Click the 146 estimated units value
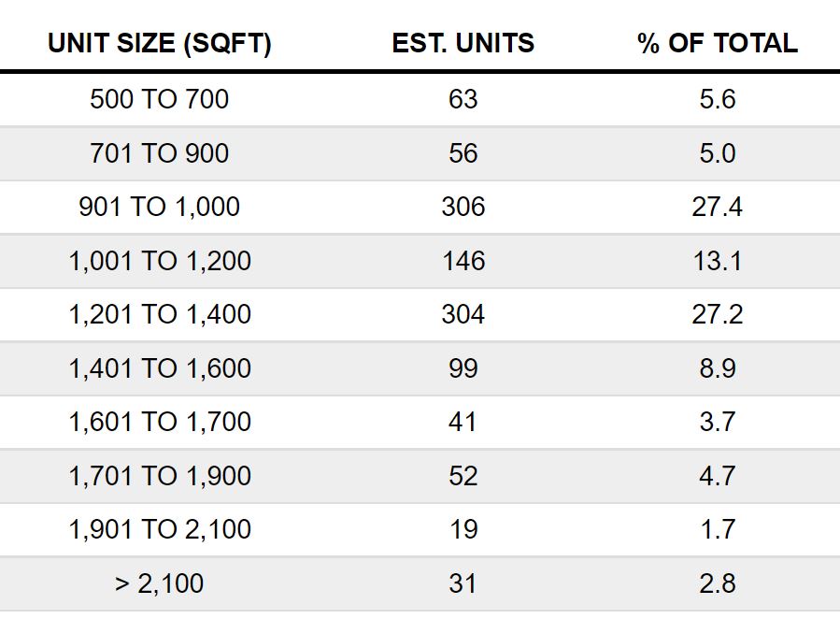This screenshot has width=840, height=619. point(463,261)
